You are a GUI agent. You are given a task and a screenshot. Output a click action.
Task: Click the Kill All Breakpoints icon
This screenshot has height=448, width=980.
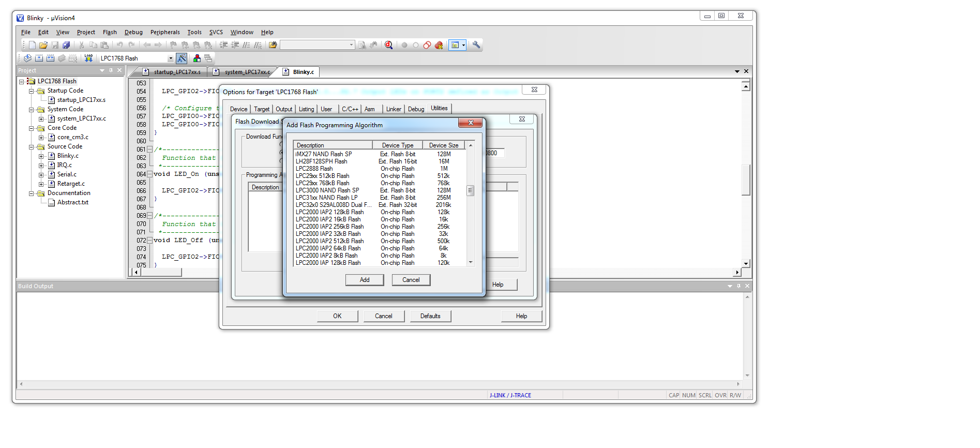pyautogui.click(x=439, y=45)
